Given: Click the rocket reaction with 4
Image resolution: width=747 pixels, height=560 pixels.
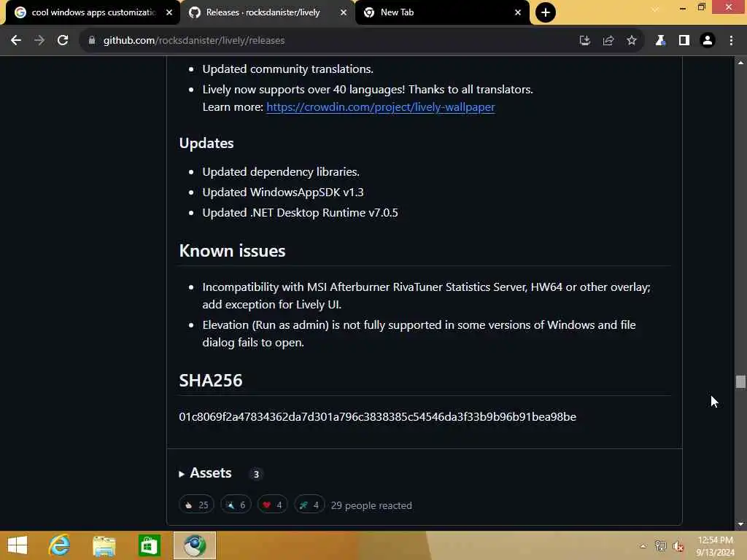Looking at the screenshot, I should click(309, 505).
